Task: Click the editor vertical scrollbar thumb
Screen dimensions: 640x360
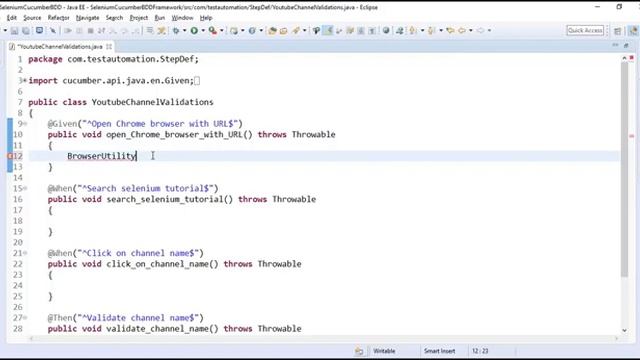Action: (624, 169)
